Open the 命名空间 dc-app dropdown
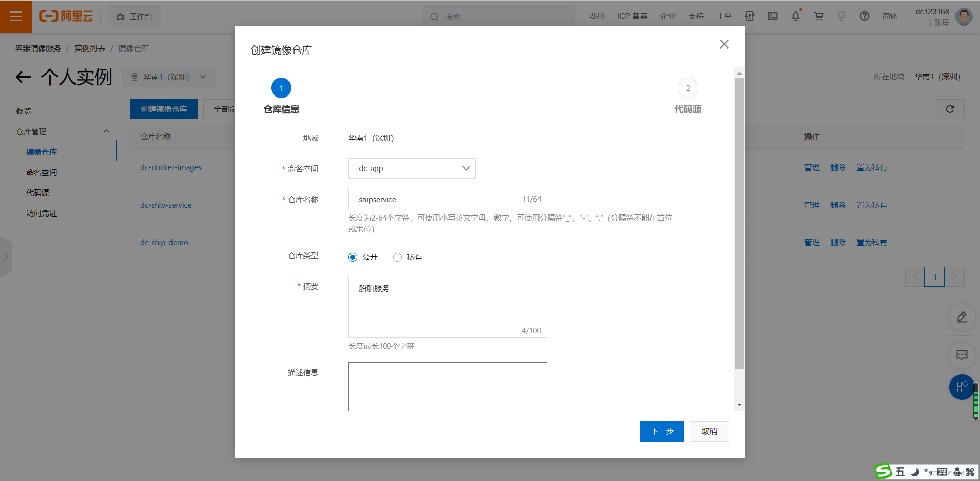 411,168
